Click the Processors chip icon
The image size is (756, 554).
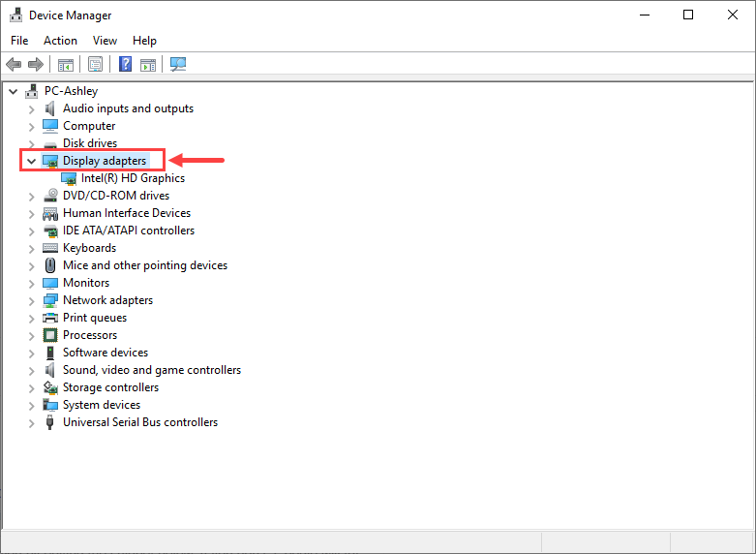[50, 335]
